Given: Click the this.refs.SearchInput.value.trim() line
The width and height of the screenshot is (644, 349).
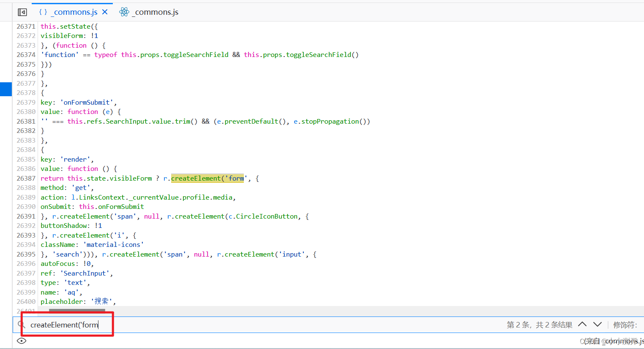Looking at the screenshot, I should coord(205,121).
